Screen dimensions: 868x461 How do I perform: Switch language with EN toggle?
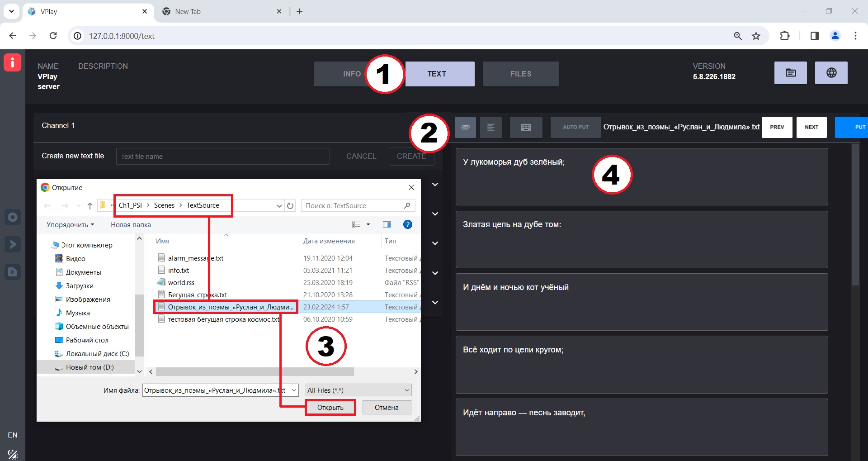(13, 435)
